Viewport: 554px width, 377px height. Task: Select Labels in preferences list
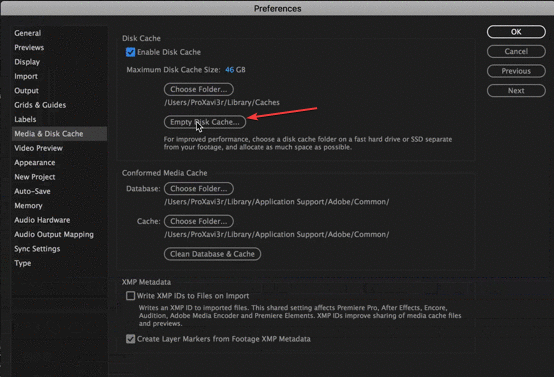[25, 119]
